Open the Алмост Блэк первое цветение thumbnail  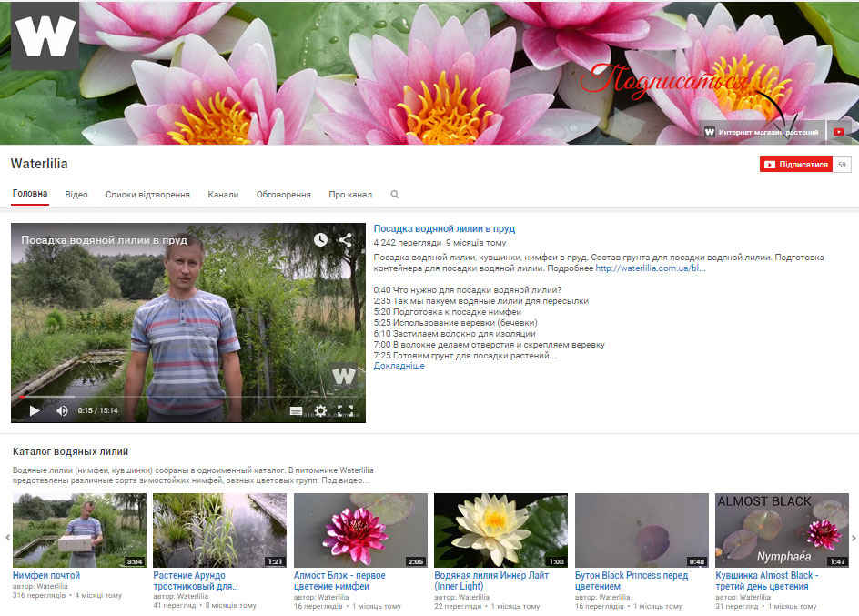click(360, 530)
